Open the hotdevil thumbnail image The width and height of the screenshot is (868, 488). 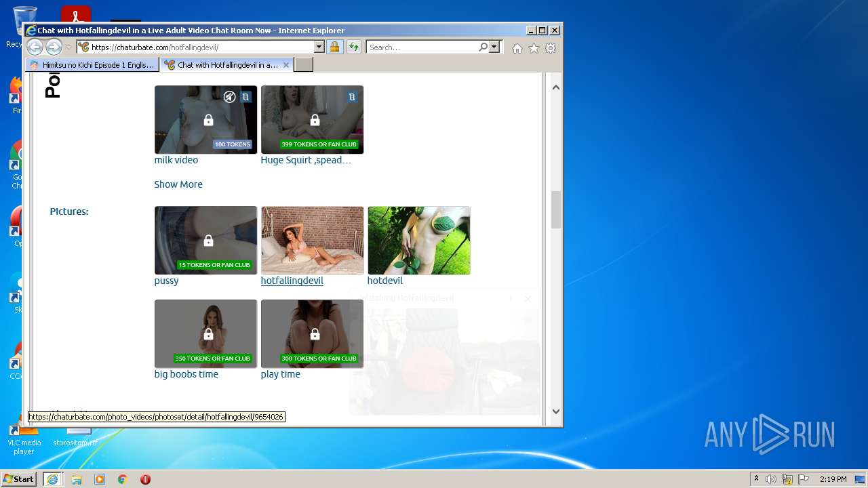[x=419, y=241]
